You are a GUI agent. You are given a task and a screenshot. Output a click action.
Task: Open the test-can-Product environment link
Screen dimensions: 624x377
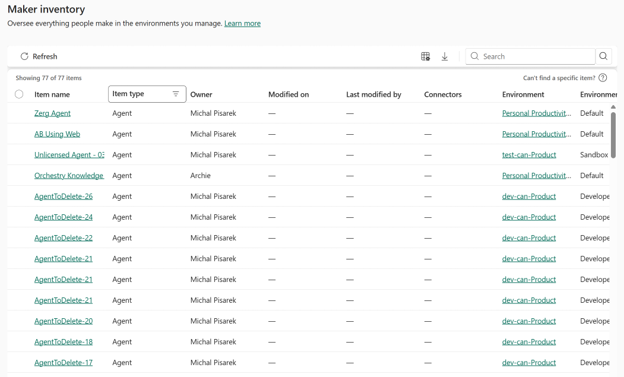click(529, 155)
